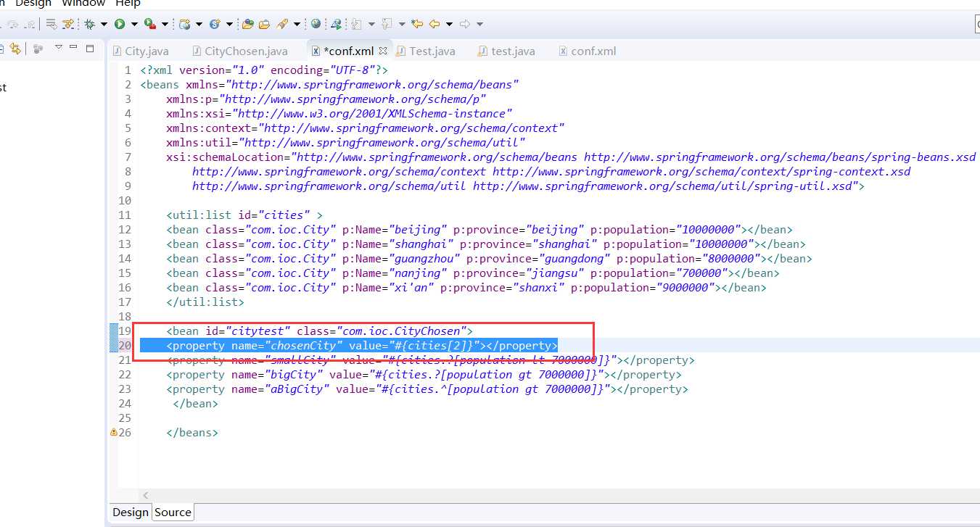Click the warning marker on line 26

(x=113, y=433)
